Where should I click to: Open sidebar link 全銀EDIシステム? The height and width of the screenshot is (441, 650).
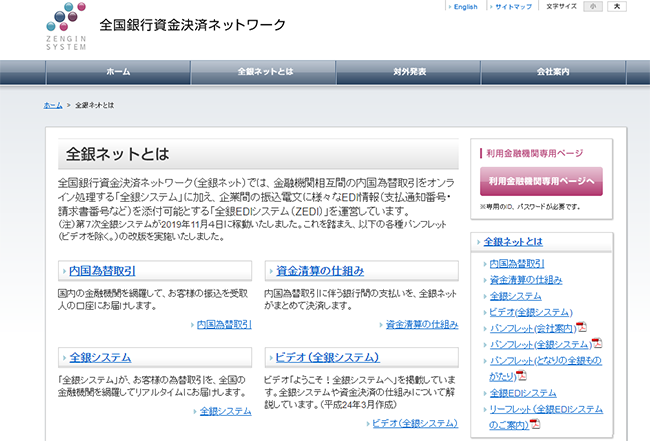tap(523, 393)
